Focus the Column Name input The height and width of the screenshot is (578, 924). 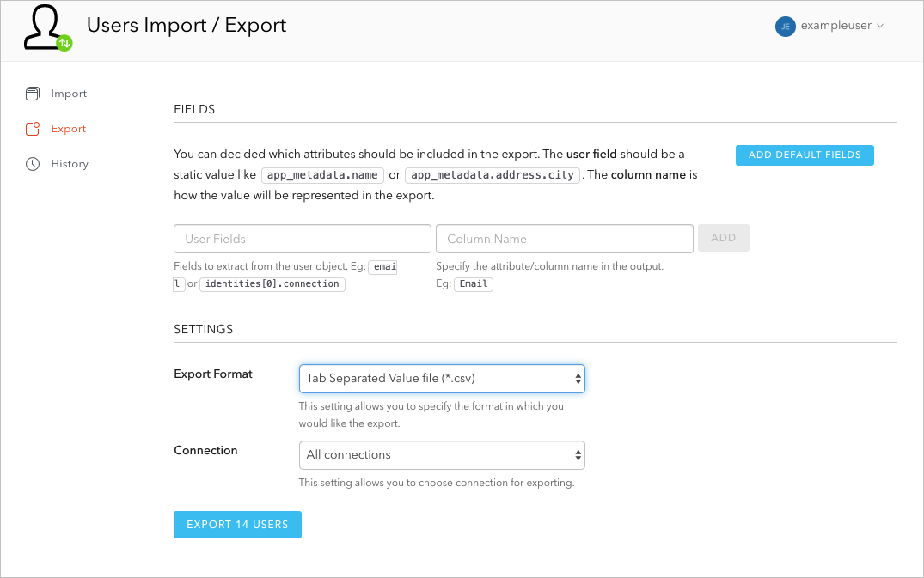point(565,239)
